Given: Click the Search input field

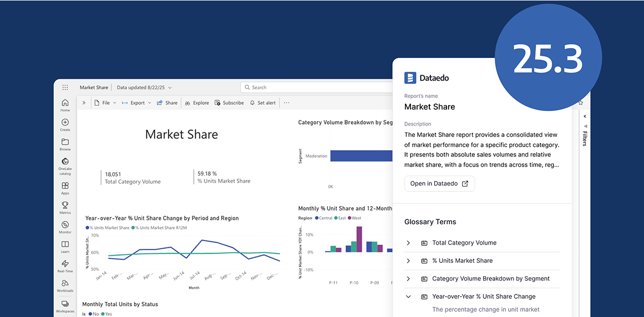Looking at the screenshot, I should pyautogui.click(x=317, y=87).
